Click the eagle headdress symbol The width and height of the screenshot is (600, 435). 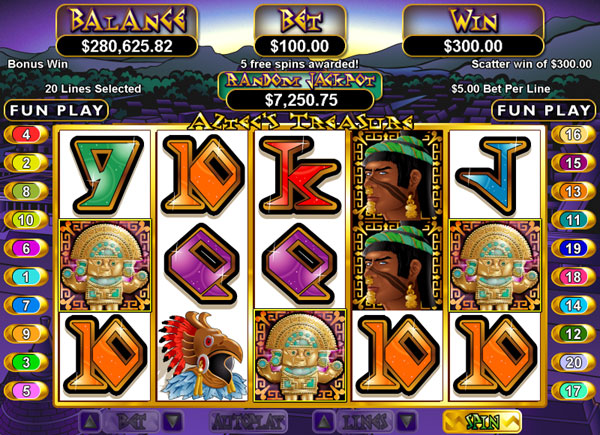[x=203, y=356]
